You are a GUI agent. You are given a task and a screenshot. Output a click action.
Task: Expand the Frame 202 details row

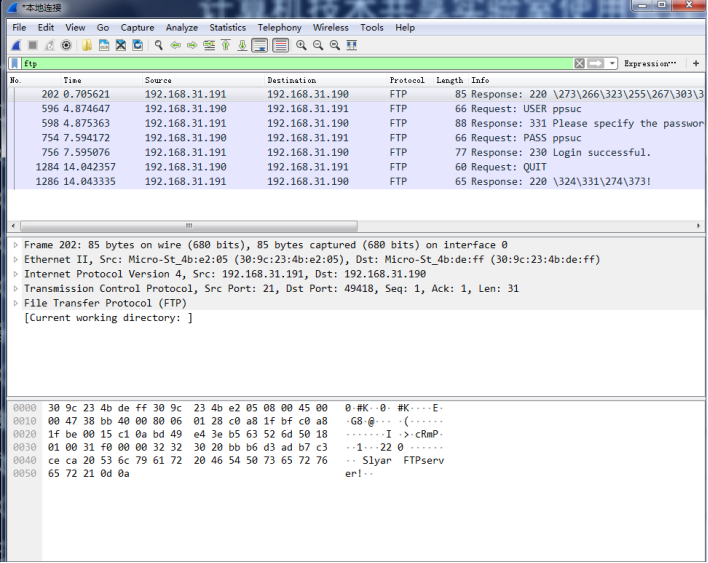coord(16,245)
